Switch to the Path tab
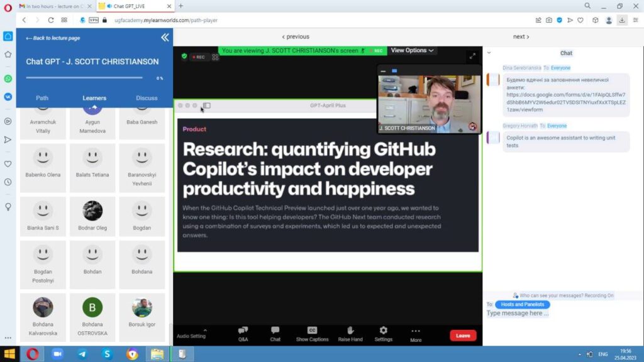 pyautogui.click(x=42, y=97)
